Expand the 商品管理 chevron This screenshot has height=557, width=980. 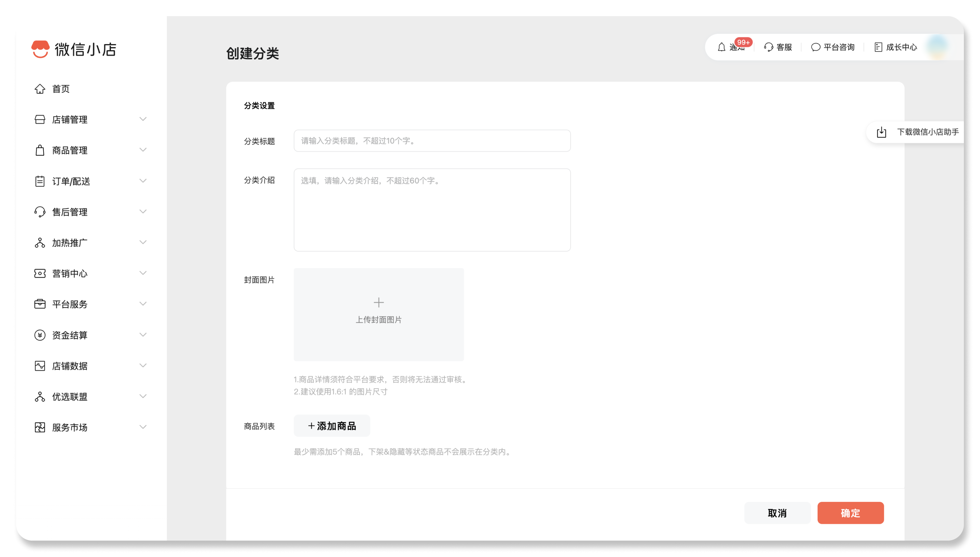[143, 150]
